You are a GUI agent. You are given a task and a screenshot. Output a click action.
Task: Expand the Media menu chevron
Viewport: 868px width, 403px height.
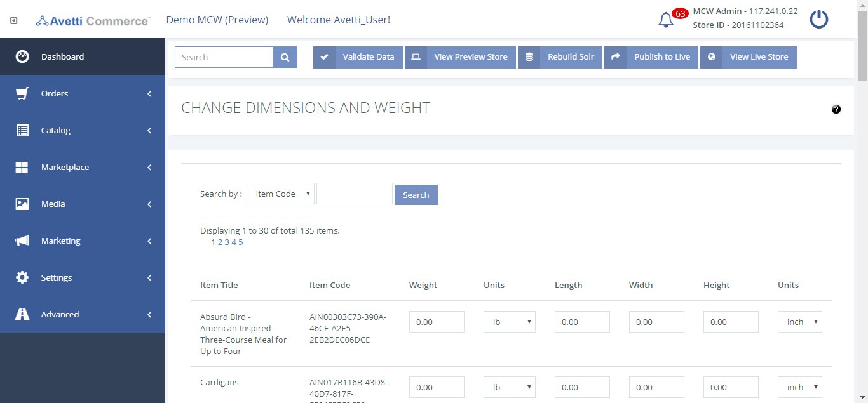(x=149, y=204)
